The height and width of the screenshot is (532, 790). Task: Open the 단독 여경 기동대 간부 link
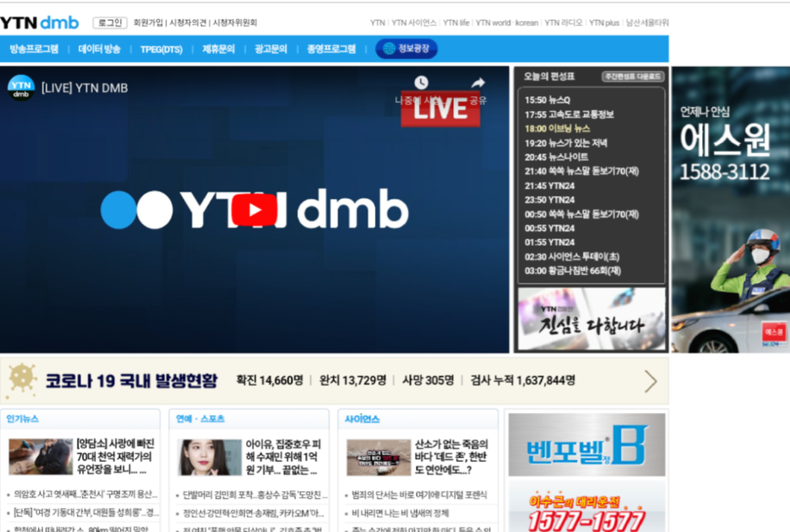tap(86, 513)
